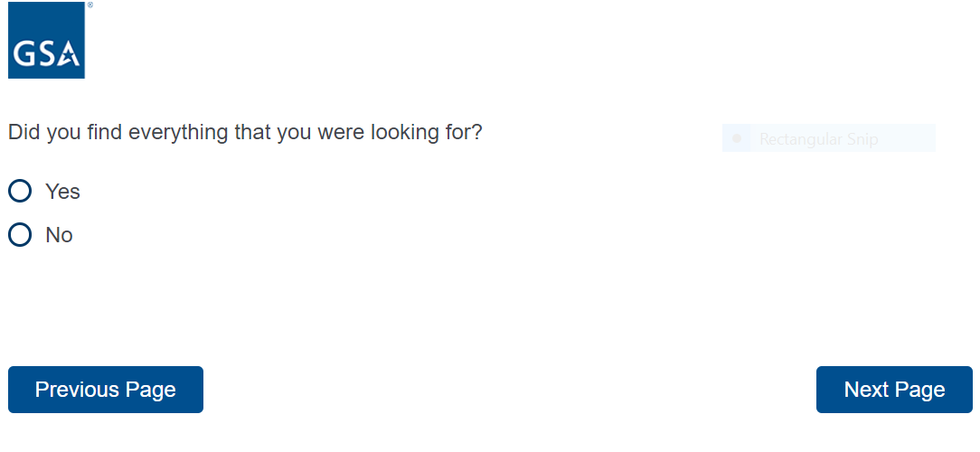Click the faded Rectangular Snip menu item
980x452 pixels.
point(818,139)
